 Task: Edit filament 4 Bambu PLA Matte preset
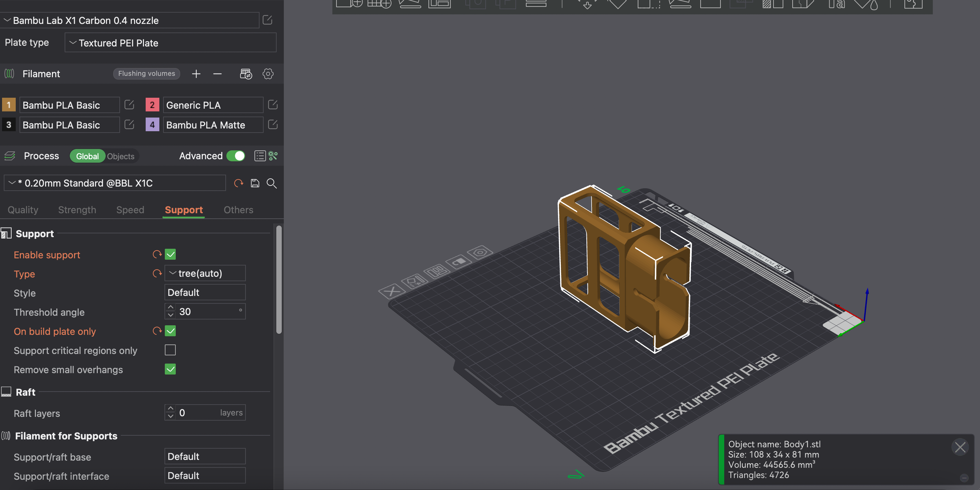[x=273, y=124]
